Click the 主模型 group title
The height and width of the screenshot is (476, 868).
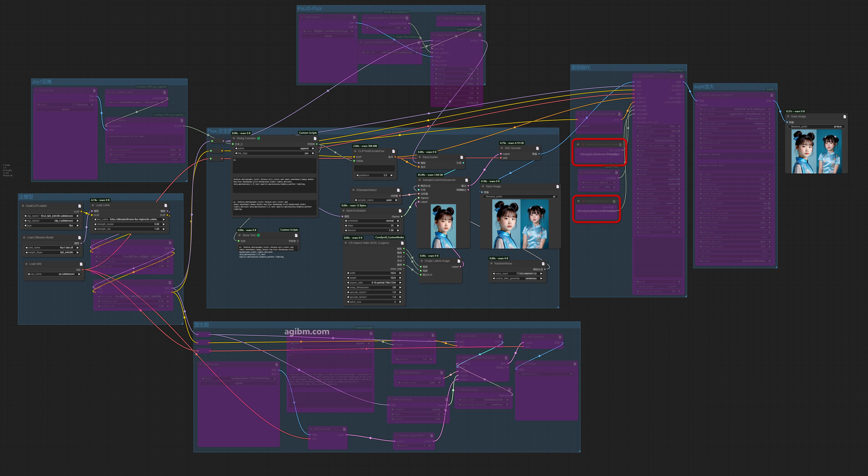click(x=26, y=197)
